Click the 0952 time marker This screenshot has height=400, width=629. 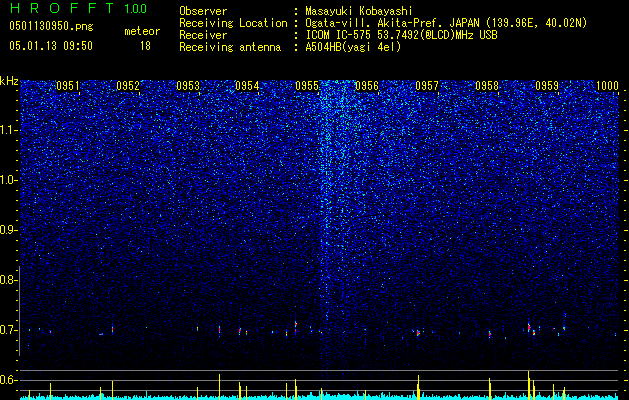point(128,85)
